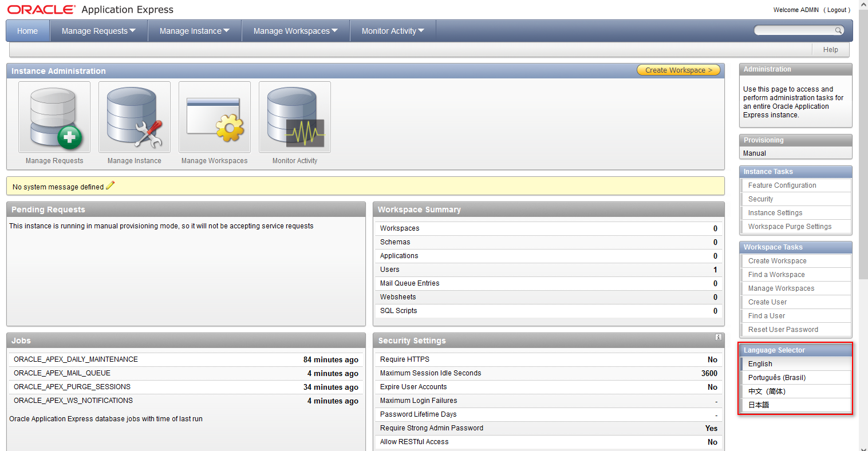868x451 pixels.
Task: Click the Manage Instance label under the icons
Action: coord(135,161)
